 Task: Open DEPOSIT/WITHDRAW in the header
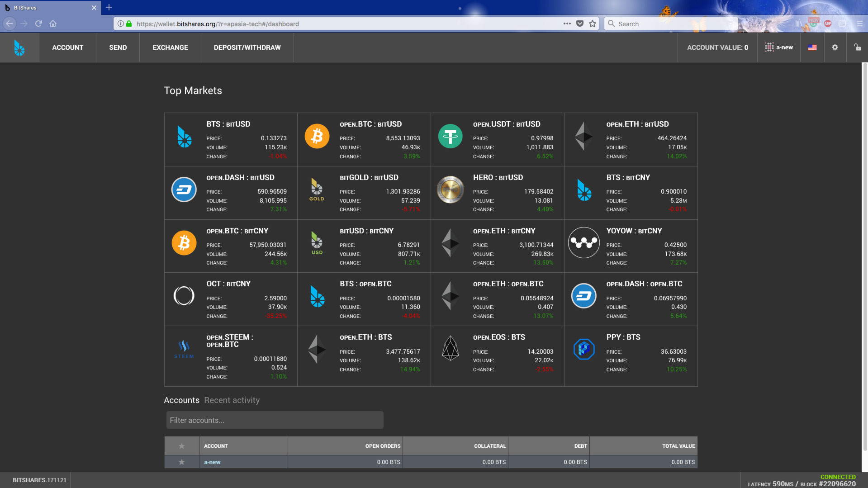pos(247,47)
